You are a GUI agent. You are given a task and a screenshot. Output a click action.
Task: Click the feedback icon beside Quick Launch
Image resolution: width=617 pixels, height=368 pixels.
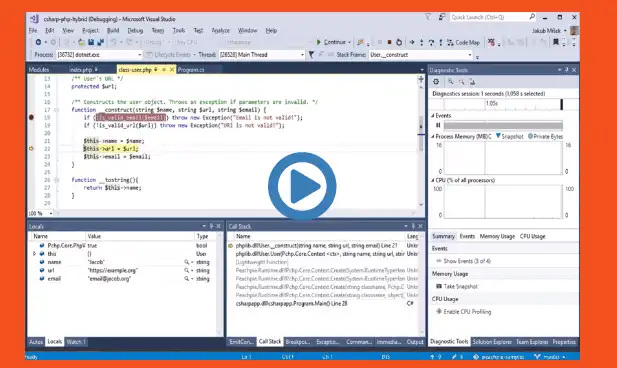[442, 17]
